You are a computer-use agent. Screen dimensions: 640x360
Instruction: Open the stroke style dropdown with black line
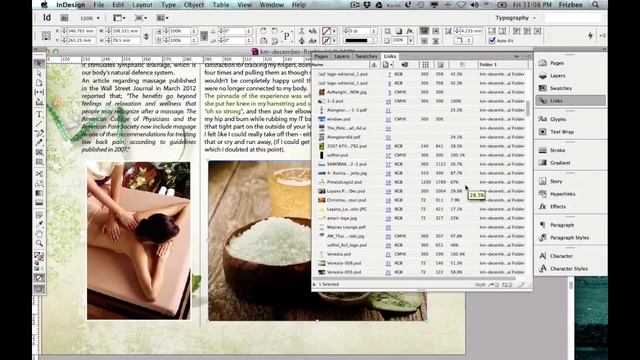[360, 40]
